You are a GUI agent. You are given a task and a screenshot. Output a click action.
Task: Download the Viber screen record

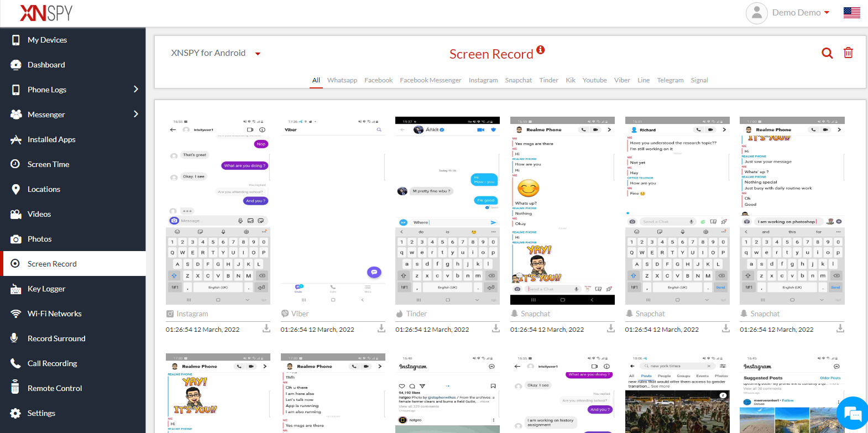381,328
